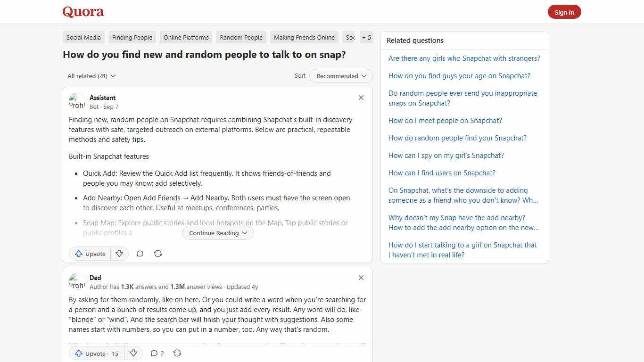This screenshot has height=362, width=644.
Task: Downvote Ded's answer
Action: coord(133,353)
